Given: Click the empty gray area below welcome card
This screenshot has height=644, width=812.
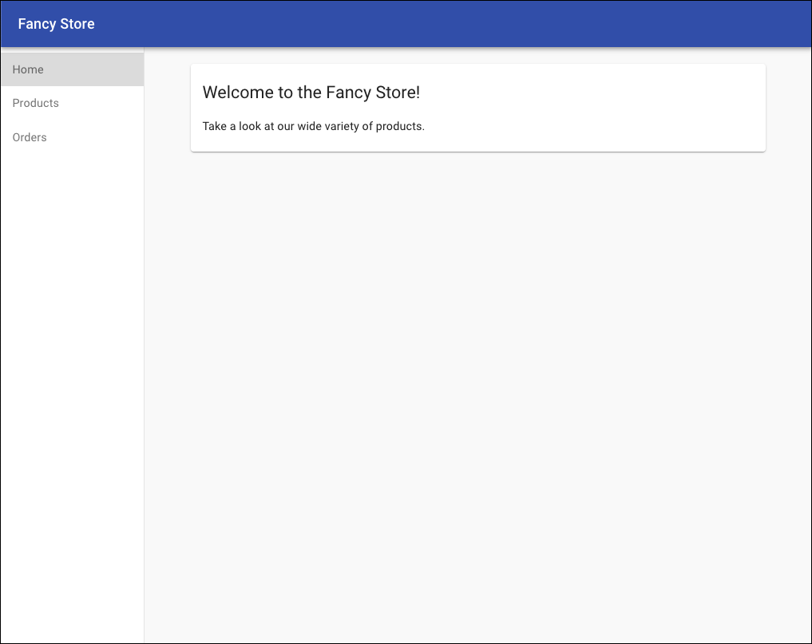Looking at the screenshot, I should tap(477, 359).
